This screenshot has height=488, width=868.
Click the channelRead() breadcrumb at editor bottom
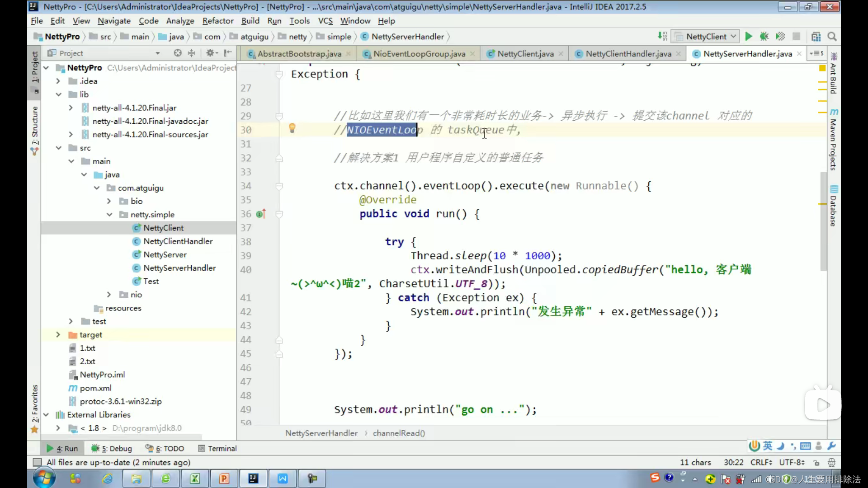pyautogui.click(x=399, y=433)
